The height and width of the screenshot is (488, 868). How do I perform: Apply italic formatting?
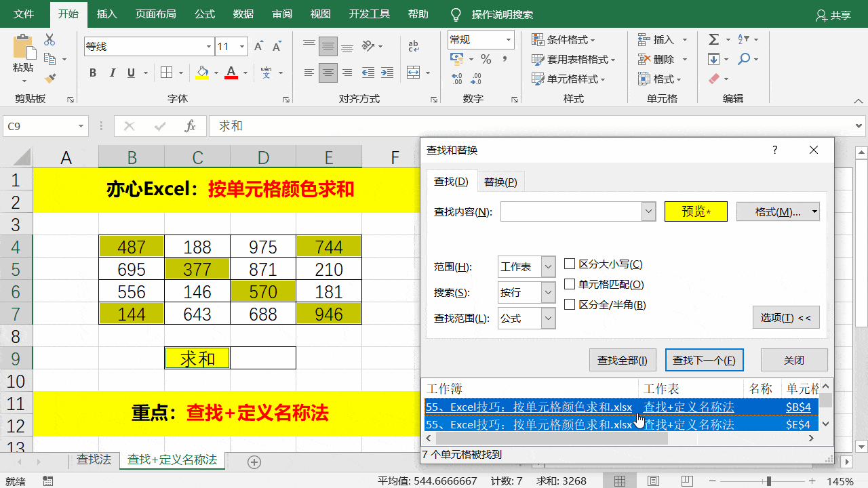point(112,73)
